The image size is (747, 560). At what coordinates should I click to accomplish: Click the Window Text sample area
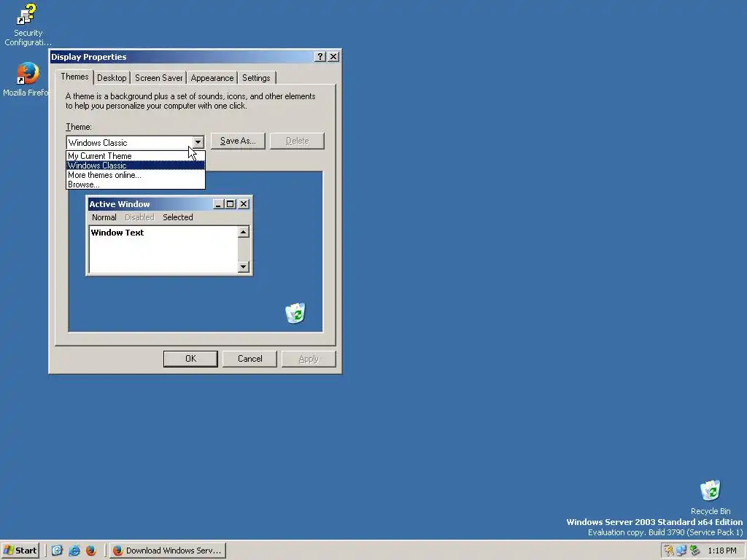(x=164, y=249)
